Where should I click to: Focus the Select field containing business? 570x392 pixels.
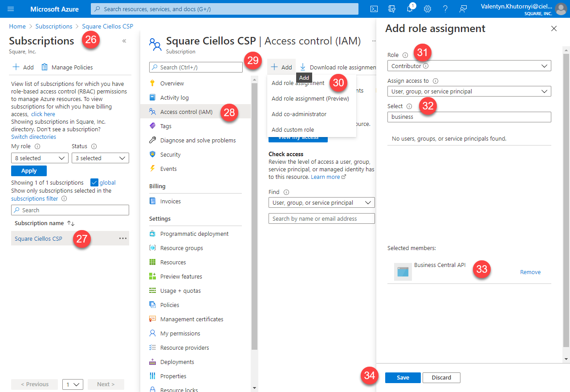coord(469,117)
